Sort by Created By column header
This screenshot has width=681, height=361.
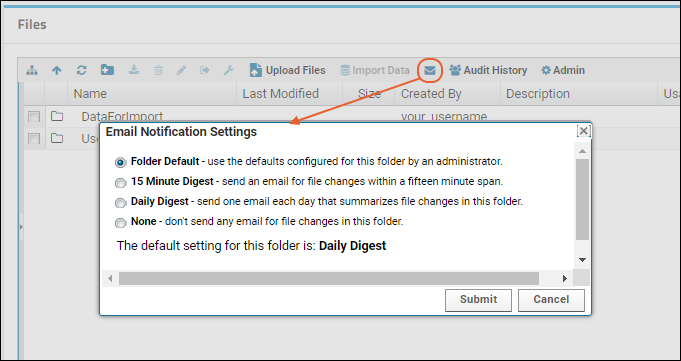coord(448,94)
